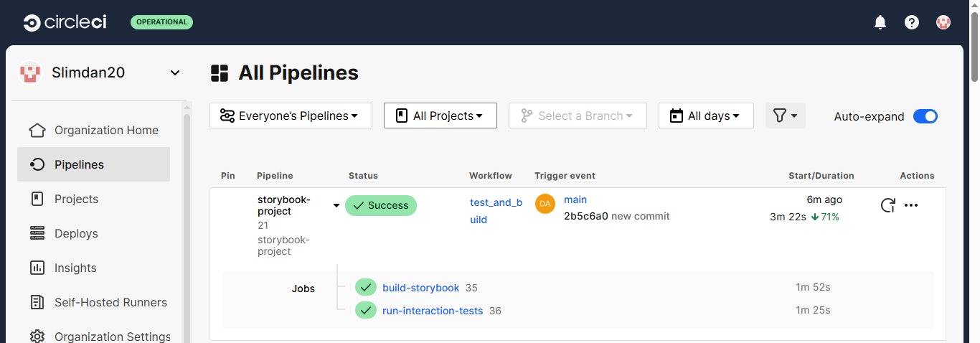The width and height of the screenshot is (980, 343).
Task: Click the build-storybook success check icon
Action: 366,288
